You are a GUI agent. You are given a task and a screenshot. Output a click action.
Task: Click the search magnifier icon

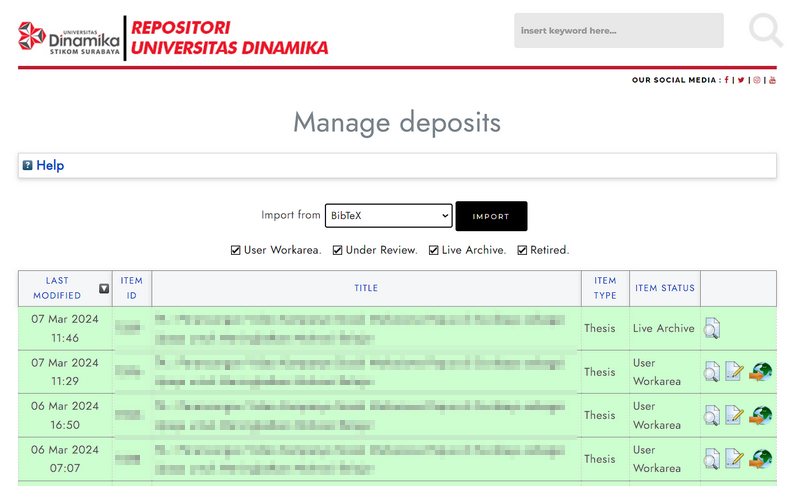[x=765, y=30]
